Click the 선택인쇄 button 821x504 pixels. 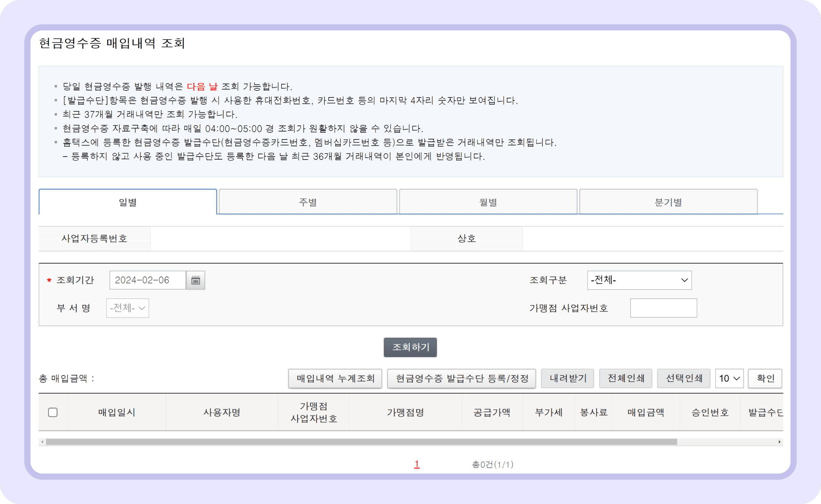[683, 378]
